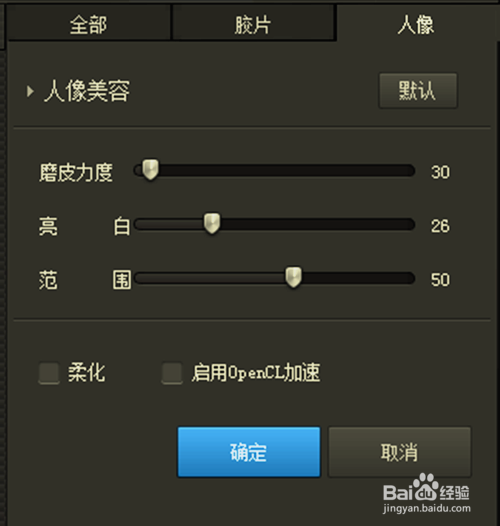
Task: Select the 人像 tab
Action: 416,24
